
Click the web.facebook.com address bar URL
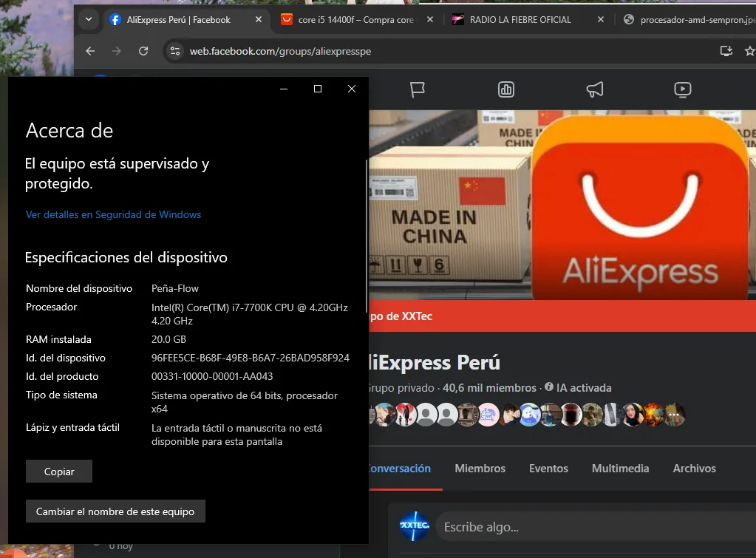click(280, 51)
